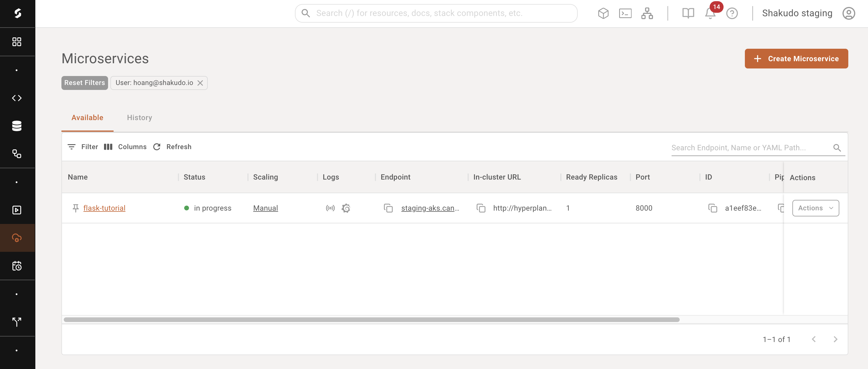This screenshot has width=868, height=369.
Task: Select the search input field
Action: tap(748, 147)
